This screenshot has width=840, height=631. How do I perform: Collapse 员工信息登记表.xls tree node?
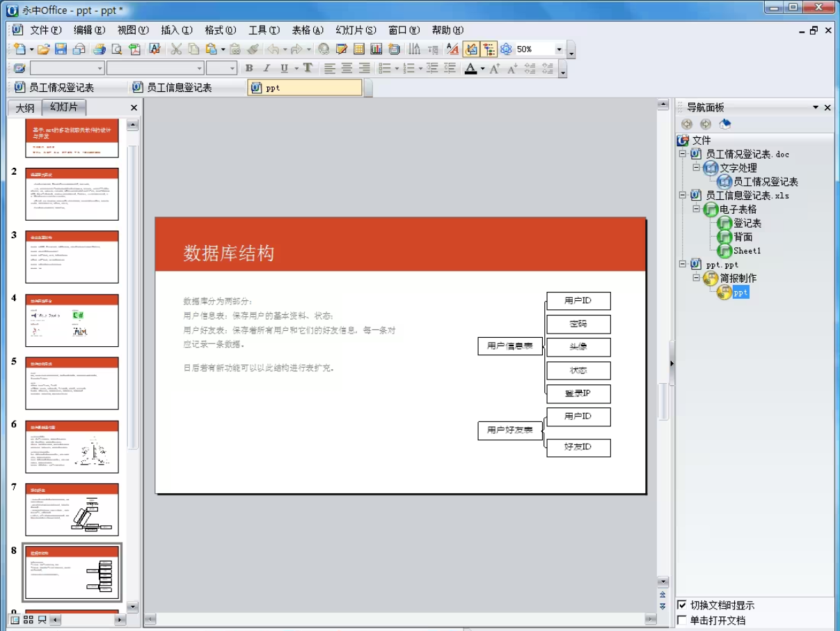point(682,195)
